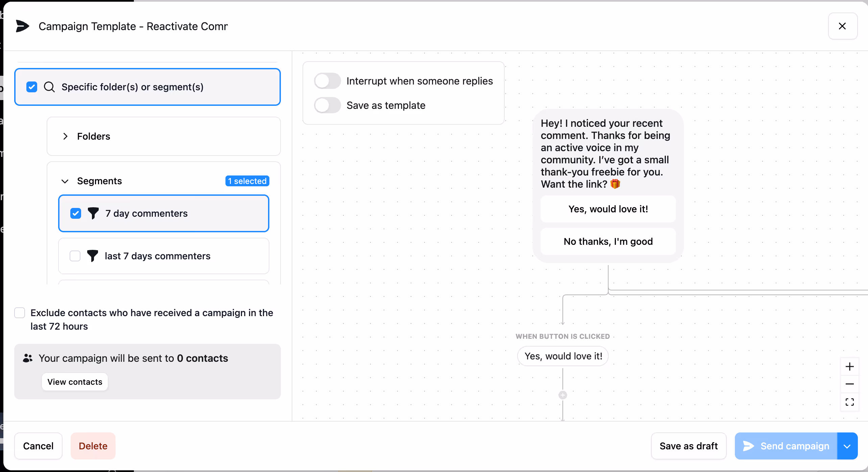868x472 pixels.
Task: Zoom in the canvas with plus icon
Action: [x=849, y=367]
